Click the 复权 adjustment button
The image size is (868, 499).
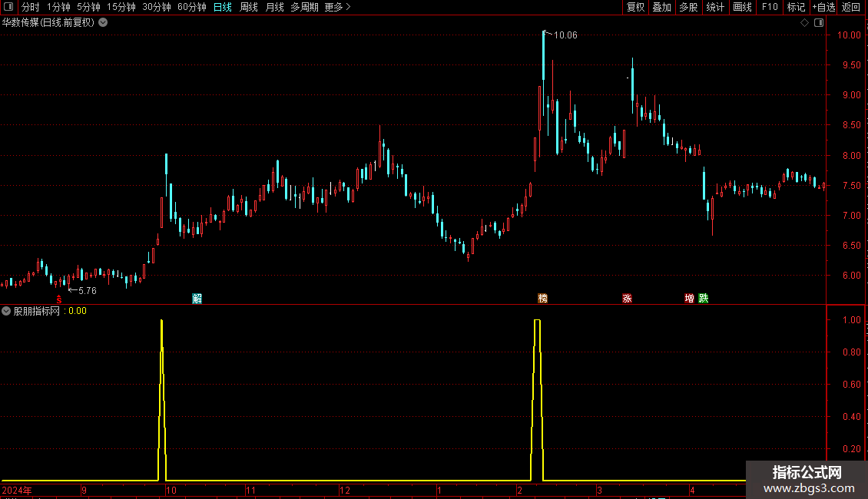[x=635, y=7]
